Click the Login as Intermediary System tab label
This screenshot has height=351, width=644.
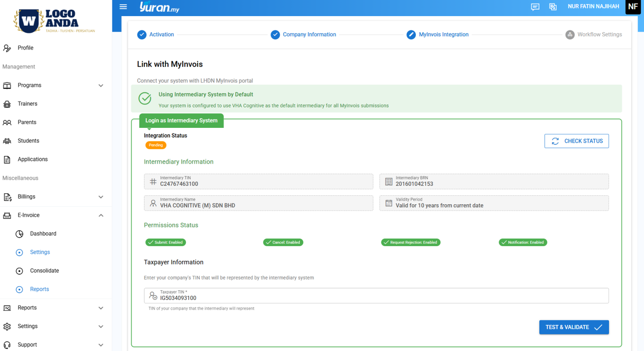[x=181, y=121]
